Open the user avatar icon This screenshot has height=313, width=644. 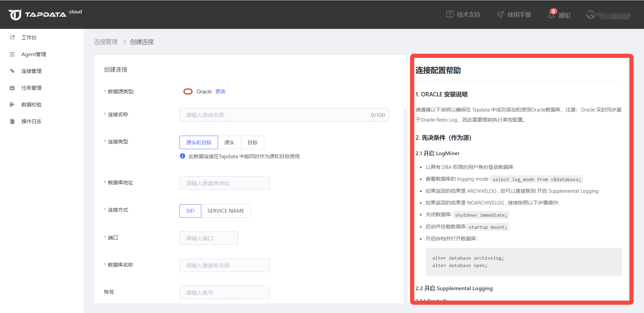point(591,15)
